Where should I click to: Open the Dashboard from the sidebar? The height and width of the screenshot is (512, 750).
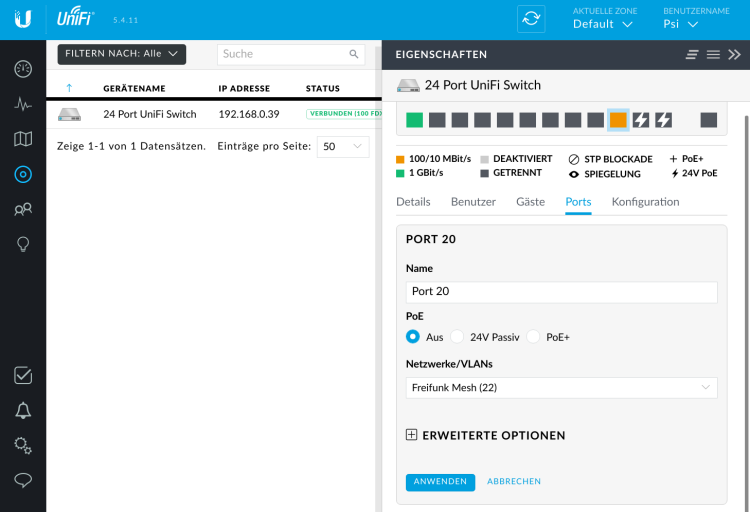click(x=23, y=69)
